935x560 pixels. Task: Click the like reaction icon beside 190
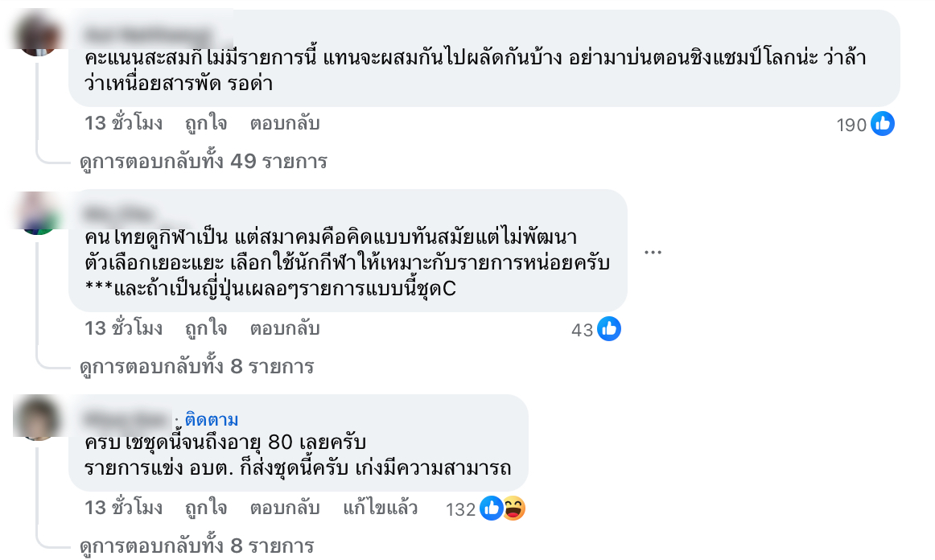[883, 124]
